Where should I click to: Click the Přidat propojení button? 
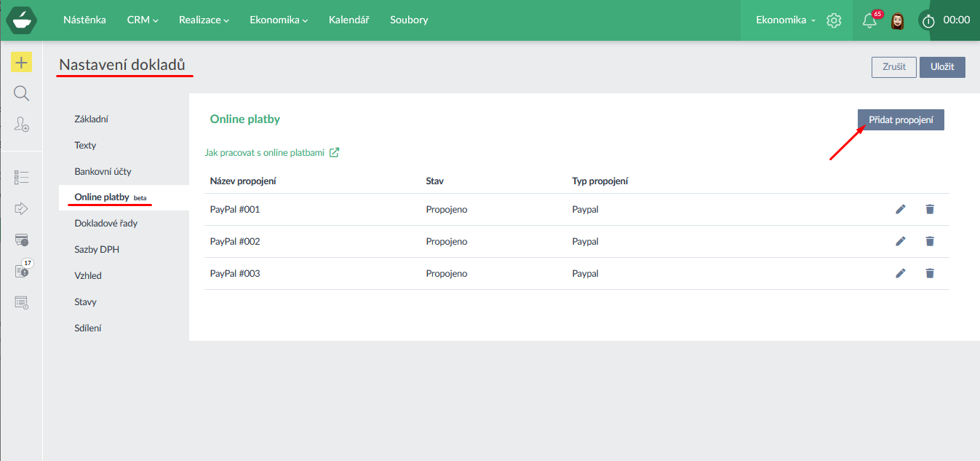(901, 119)
